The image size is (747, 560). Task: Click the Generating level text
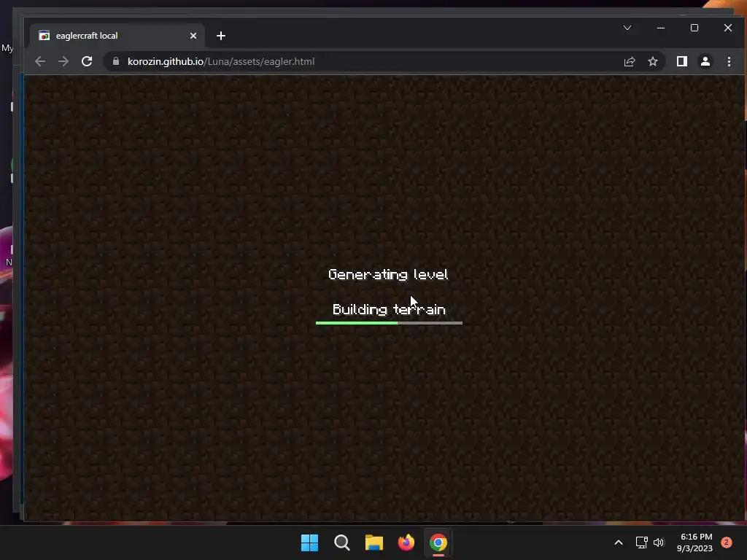click(388, 274)
